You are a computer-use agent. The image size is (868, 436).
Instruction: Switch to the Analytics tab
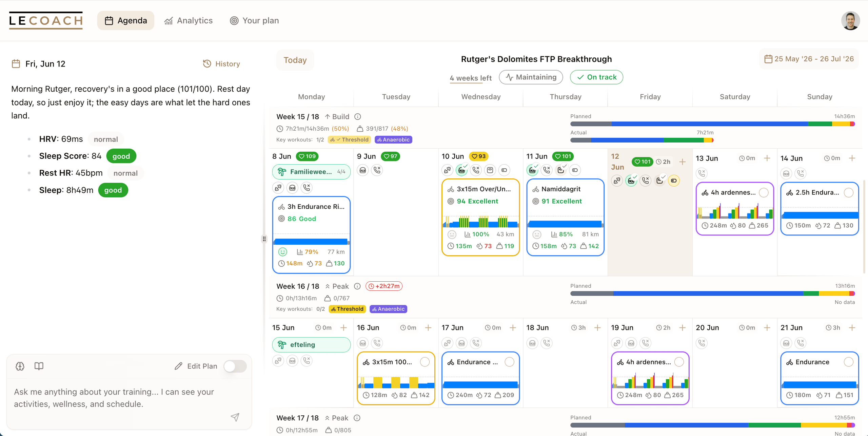click(x=189, y=21)
